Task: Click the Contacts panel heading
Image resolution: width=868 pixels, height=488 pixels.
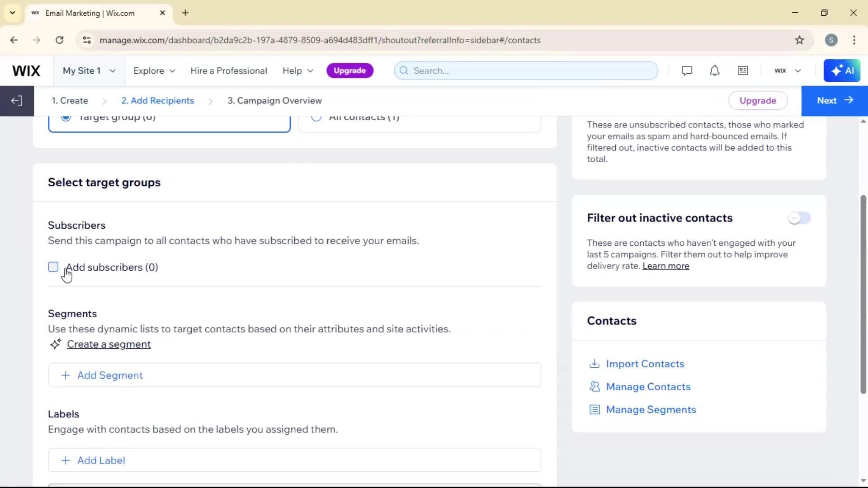Action: (611, 321)
